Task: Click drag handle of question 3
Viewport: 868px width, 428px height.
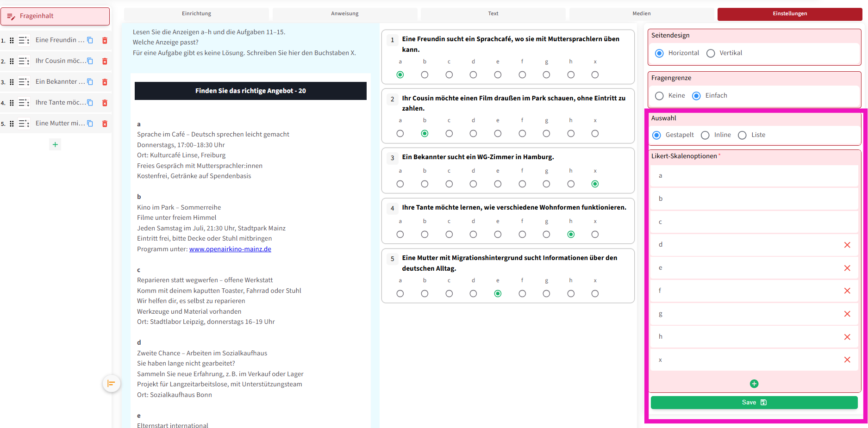Action: (12, 82)
